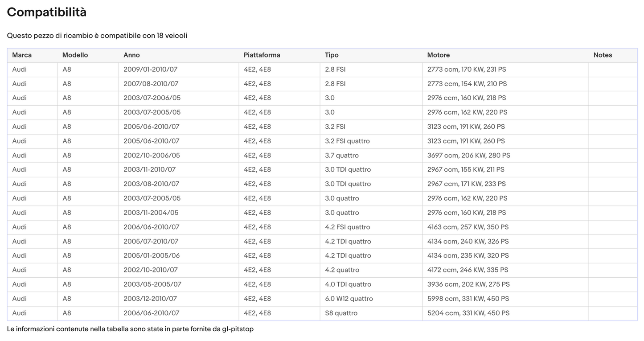Select the 2003/11-2004/05 year range cell
This screenshot has height=341, width=644.
click(151, 213)
